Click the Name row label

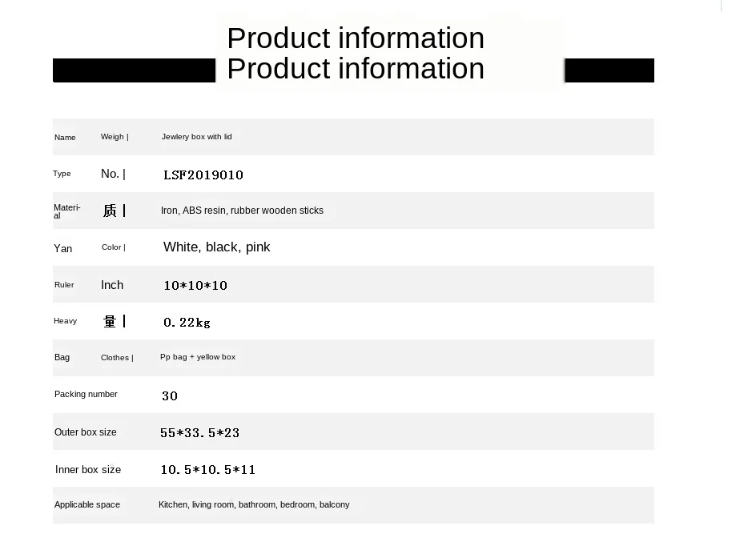pos(65,138)
